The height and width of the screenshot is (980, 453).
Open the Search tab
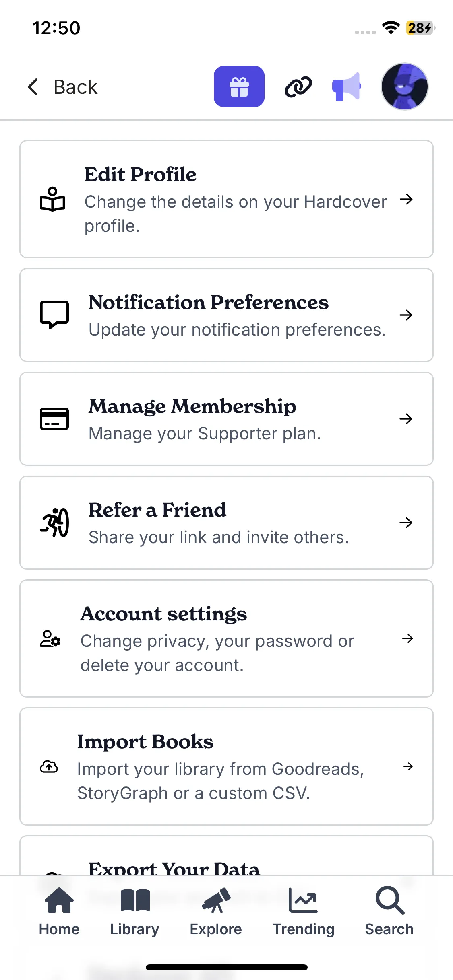click(389, 911)
